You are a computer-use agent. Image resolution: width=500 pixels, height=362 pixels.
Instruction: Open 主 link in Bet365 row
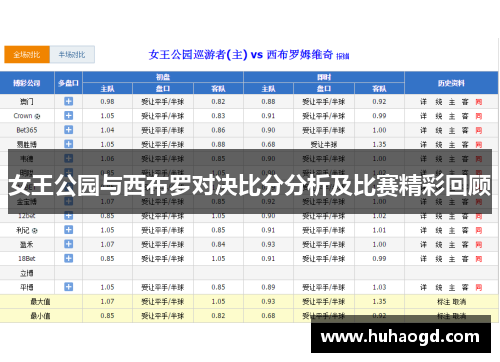452,130
